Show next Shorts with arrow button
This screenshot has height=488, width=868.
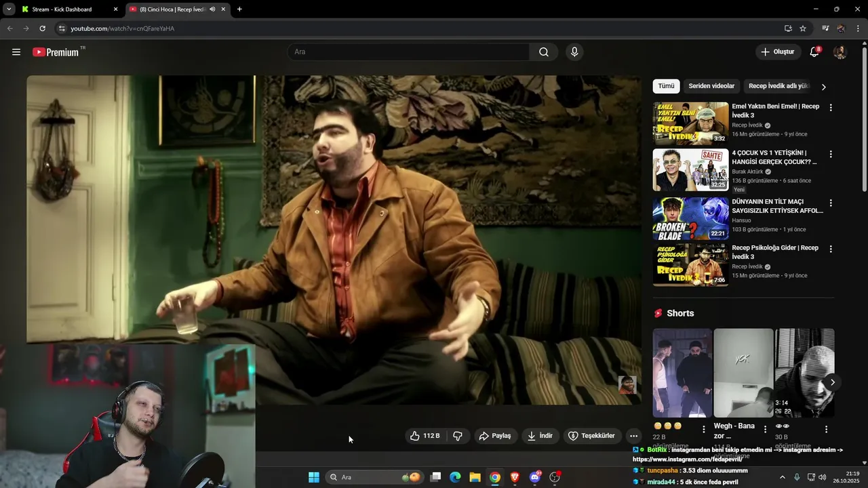pyautogui.click(x=832, y=382)
